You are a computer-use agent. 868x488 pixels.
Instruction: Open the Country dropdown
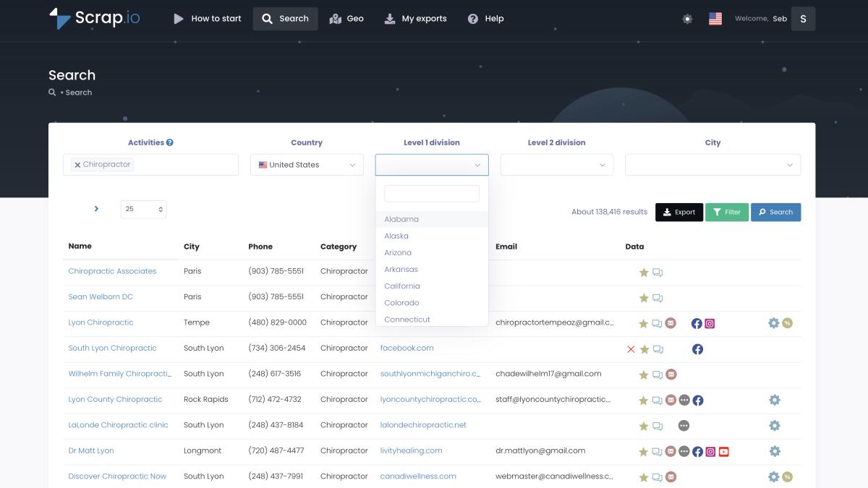pos(307,165)
